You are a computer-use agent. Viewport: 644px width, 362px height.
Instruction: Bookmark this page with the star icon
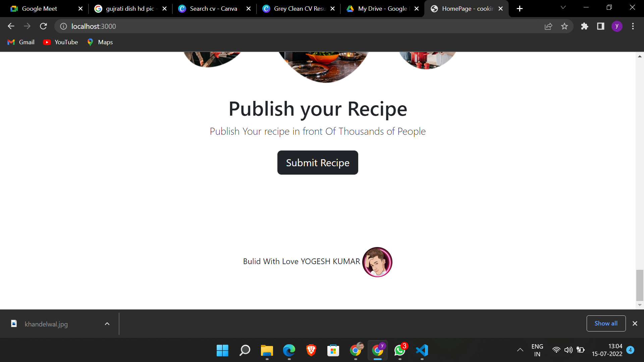pos(565,26)
